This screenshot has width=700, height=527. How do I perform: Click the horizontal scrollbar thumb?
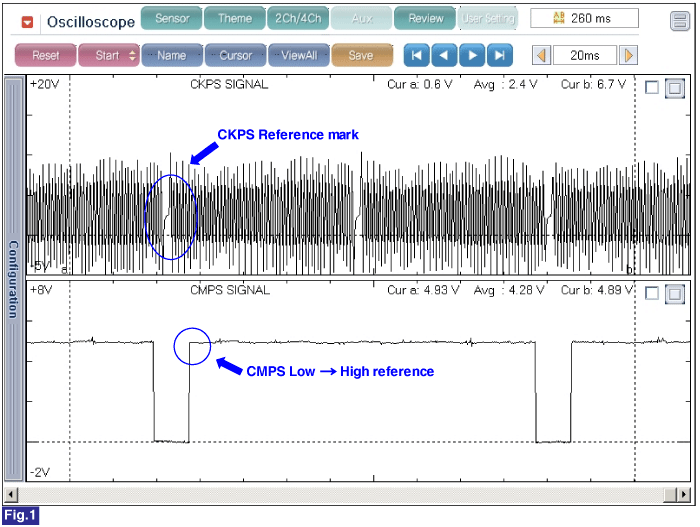click(x=670, y=494)
